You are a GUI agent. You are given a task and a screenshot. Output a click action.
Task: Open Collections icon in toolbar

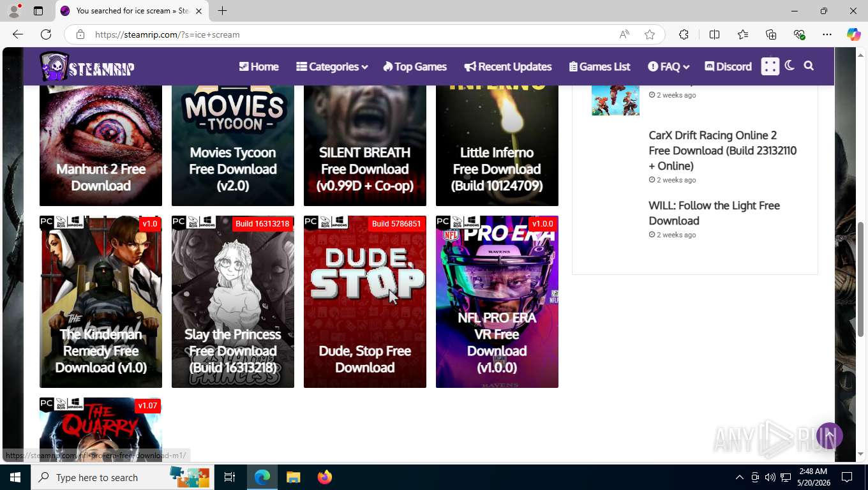tap(771, 34)
